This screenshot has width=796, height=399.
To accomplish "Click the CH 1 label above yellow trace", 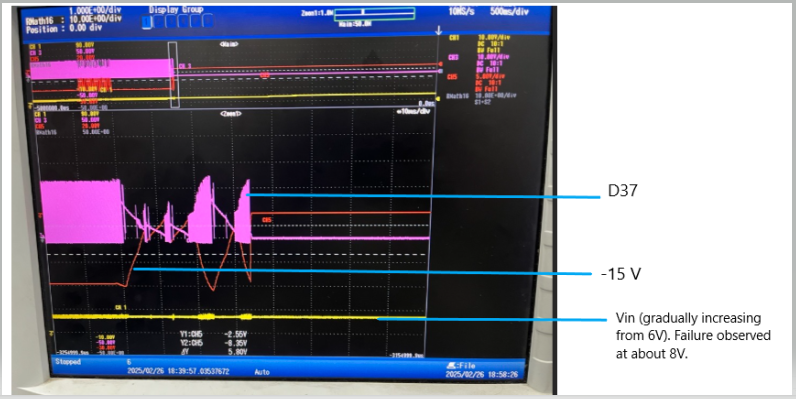I will click(121, 307).
